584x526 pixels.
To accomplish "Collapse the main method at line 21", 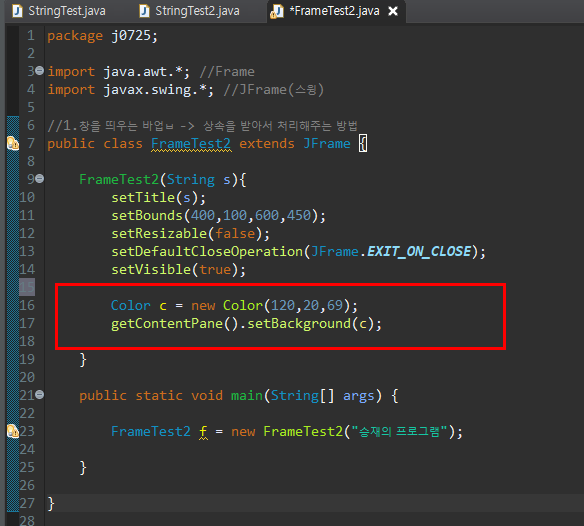I will point(39,394).
